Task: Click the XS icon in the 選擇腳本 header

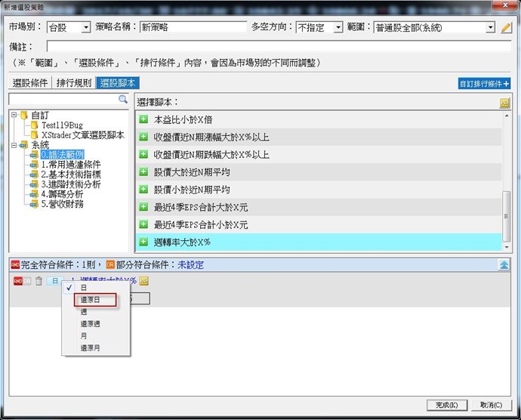Action: coord(505,102)
